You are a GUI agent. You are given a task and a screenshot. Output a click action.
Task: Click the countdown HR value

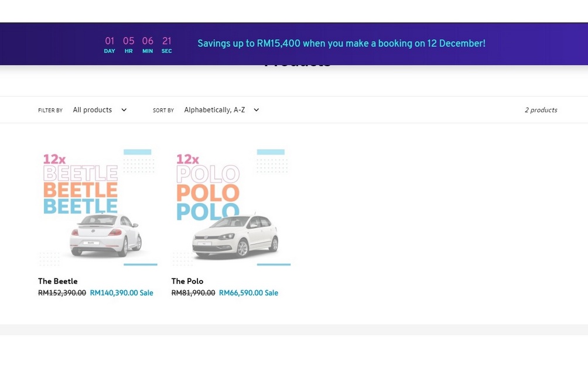128,41
